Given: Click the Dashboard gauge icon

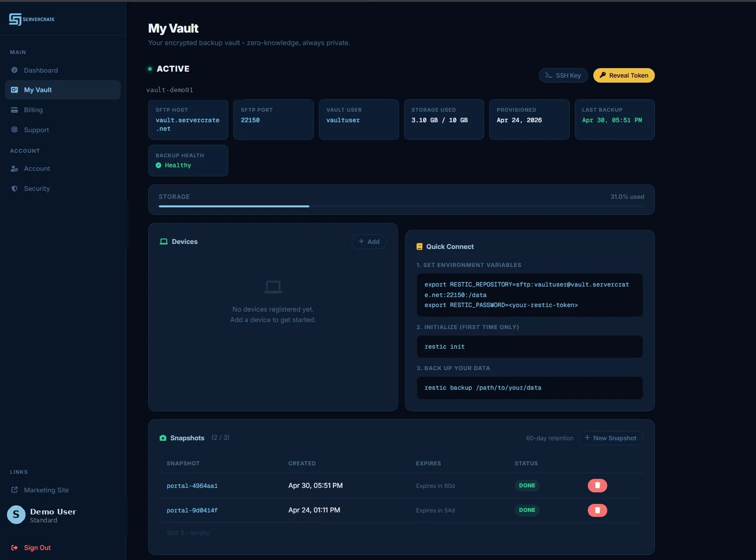Looking at the screenshot, I should 15,70.
